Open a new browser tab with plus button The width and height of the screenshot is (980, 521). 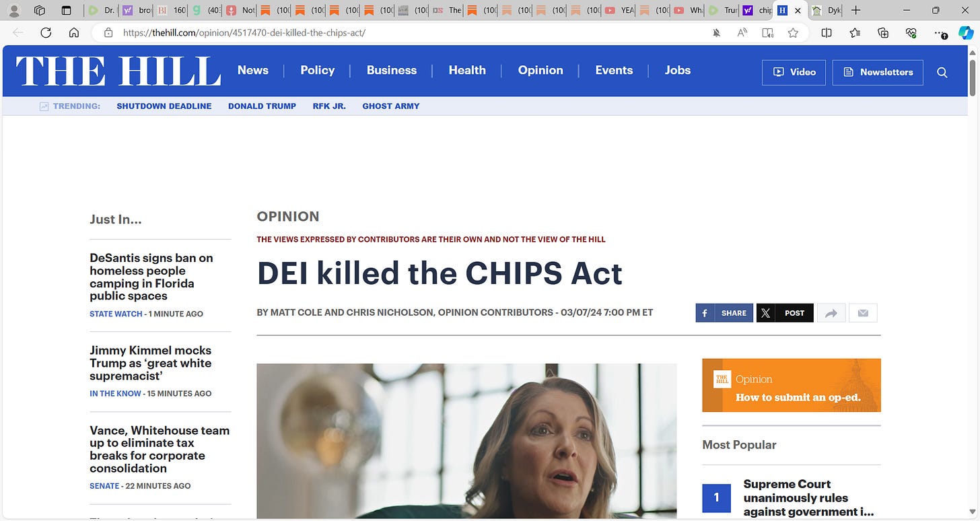pos(855,10)
